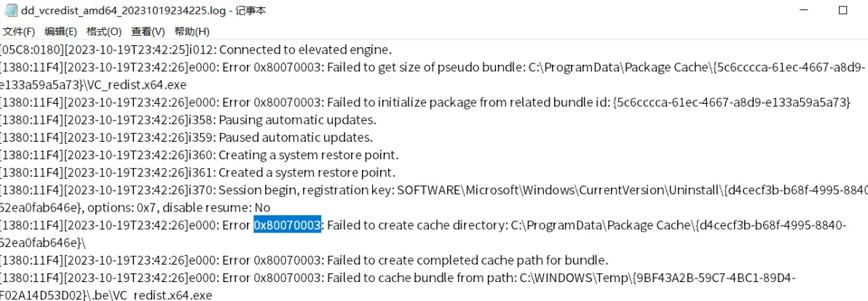Image resolution: width=868 pixels, height=301 pixels.
Task: Open the 文件(F) menu
Action: (18, 31)
